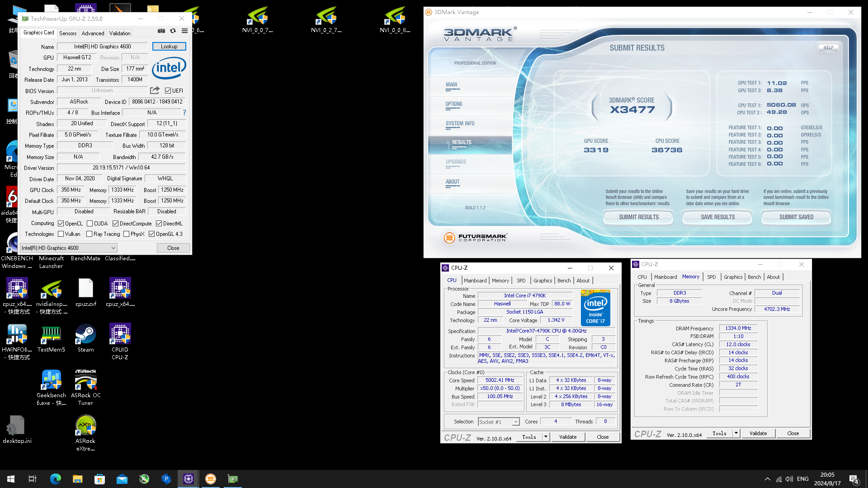Click the GPU-Z screenshot camera icon
The width and height of the screenshot is (868, 488).
tap(161, 31)
